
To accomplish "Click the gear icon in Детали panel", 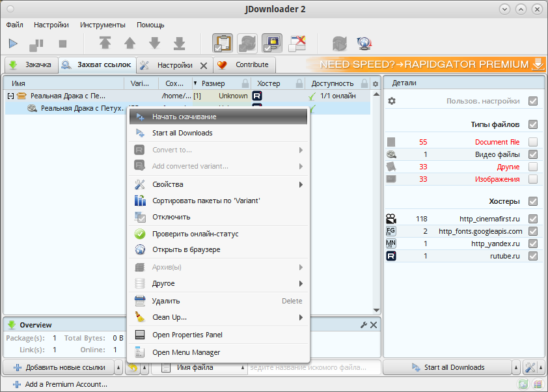I will (x=392, y=101).
